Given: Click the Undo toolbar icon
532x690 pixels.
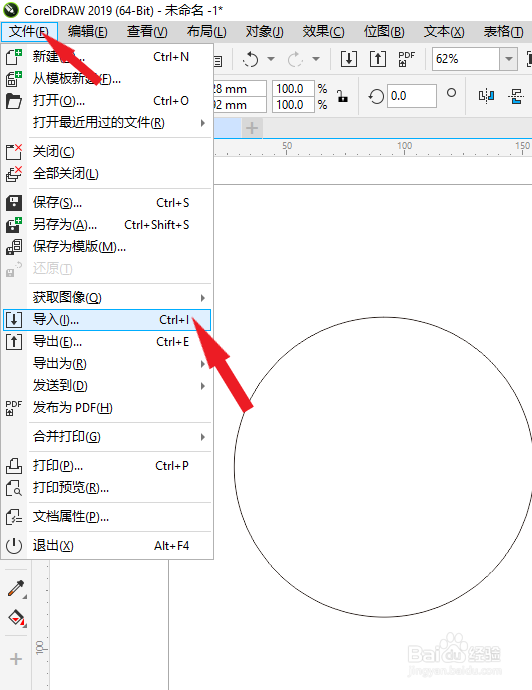Looking at the screenshot, I should click(x=251, y=59).
